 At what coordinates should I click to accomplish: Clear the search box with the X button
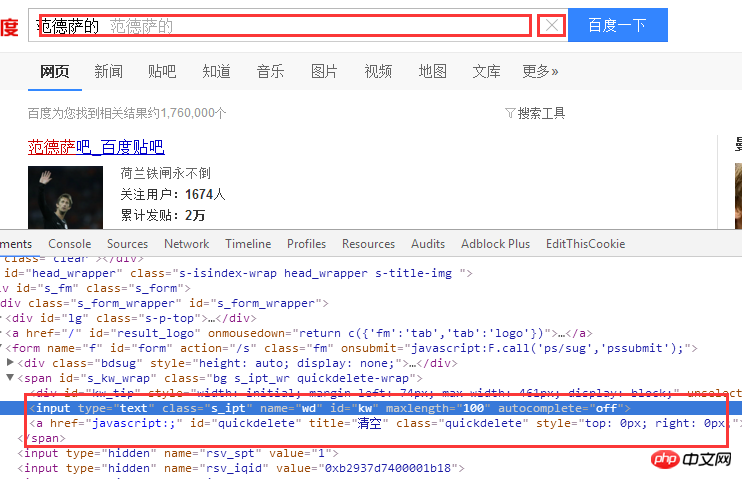point(552,26)
